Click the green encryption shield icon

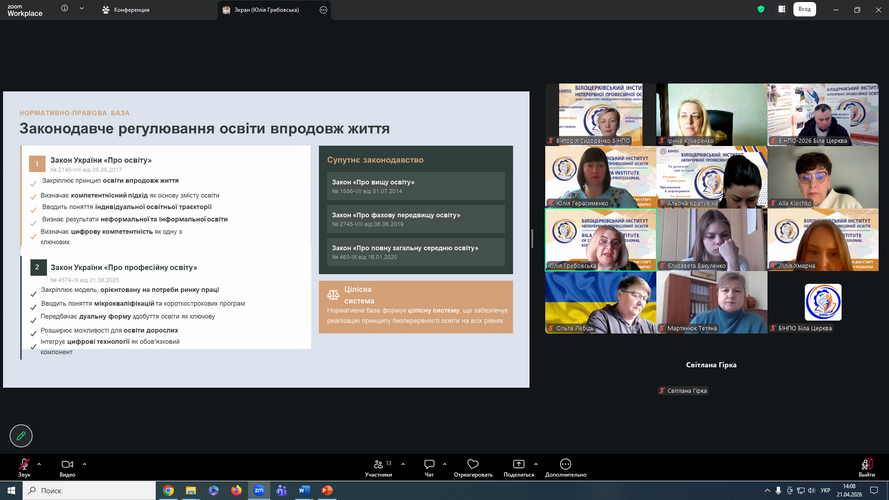761,9
